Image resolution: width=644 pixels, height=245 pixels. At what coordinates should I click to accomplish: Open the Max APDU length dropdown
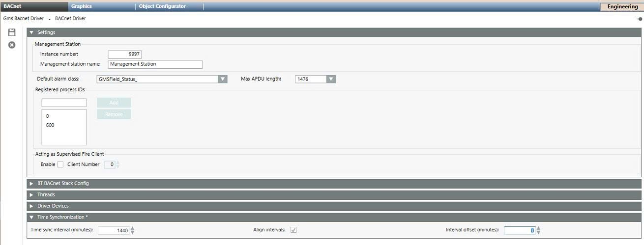[x=331, y=79]
